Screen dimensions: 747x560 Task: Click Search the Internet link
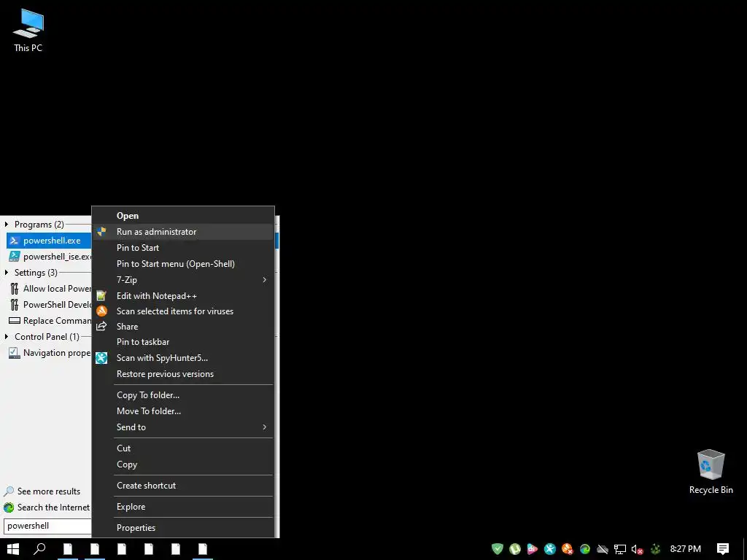pos(53,507)
